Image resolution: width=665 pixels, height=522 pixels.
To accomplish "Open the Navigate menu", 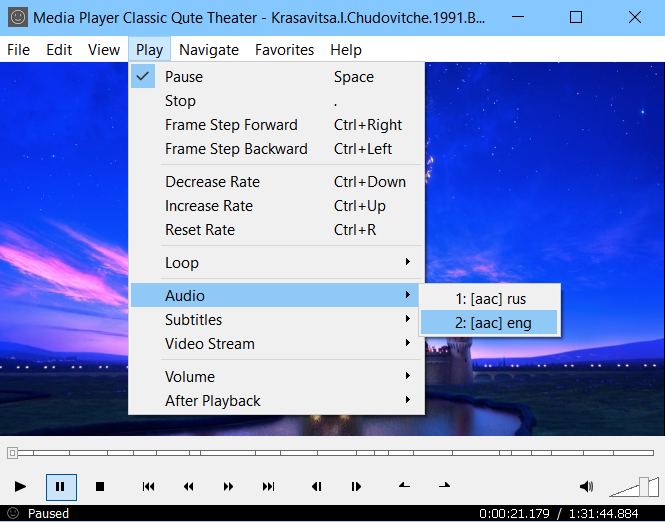I will 209,50.
